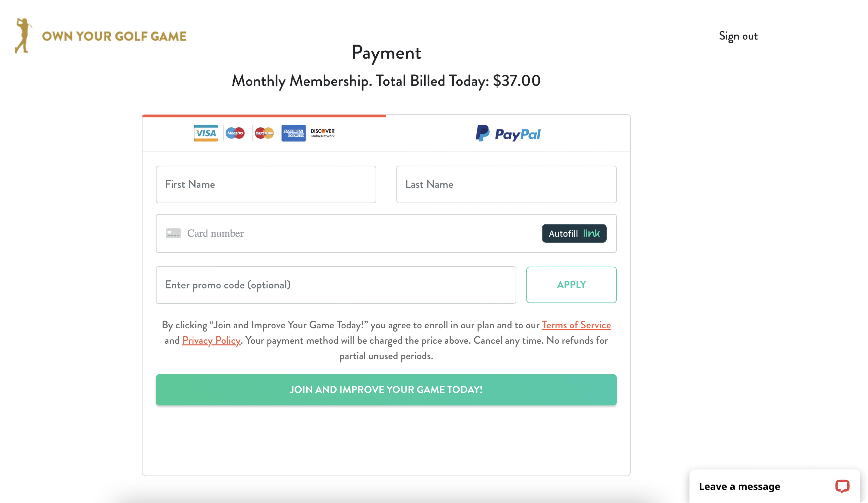The image size is (868, 503).
Task: Click the golfer silhouette logo icon
Action: pyautogui.click(x=23, y=36)
